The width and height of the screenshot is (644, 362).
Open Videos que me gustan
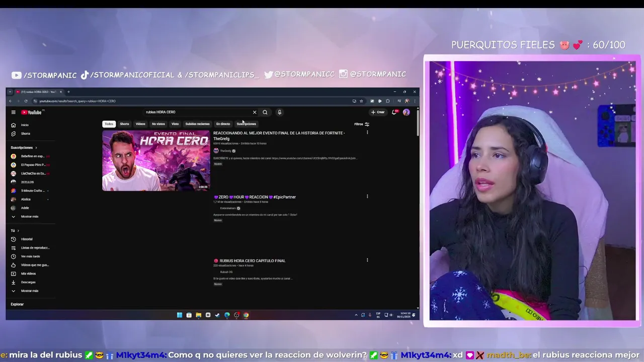click(30, 265)
